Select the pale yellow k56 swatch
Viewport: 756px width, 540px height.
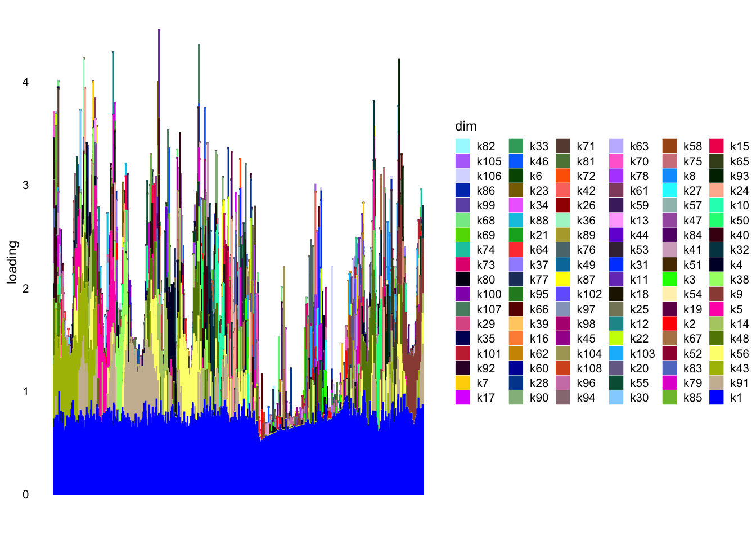[716, 353]
